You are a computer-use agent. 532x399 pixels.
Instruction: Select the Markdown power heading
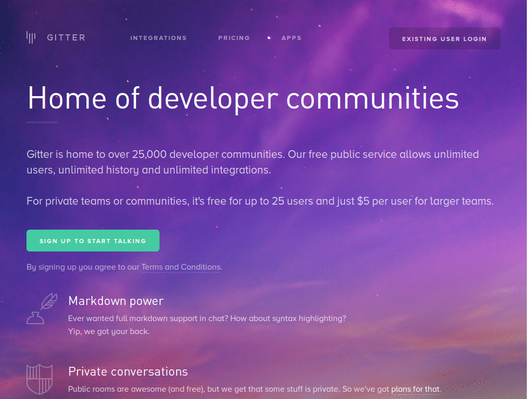coord(116,301)
